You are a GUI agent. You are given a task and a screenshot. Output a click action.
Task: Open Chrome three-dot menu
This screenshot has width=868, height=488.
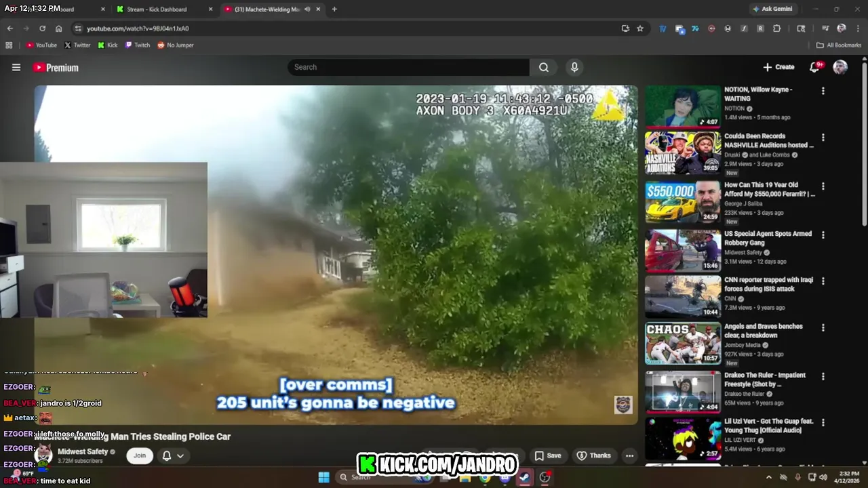[x=857, y=28]
